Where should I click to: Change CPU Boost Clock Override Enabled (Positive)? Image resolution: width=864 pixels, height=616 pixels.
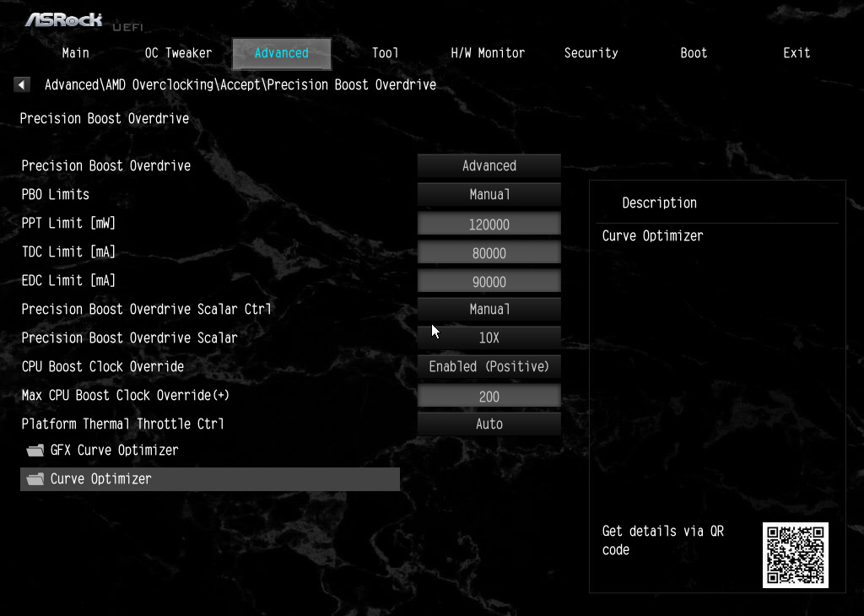(489, 367)
